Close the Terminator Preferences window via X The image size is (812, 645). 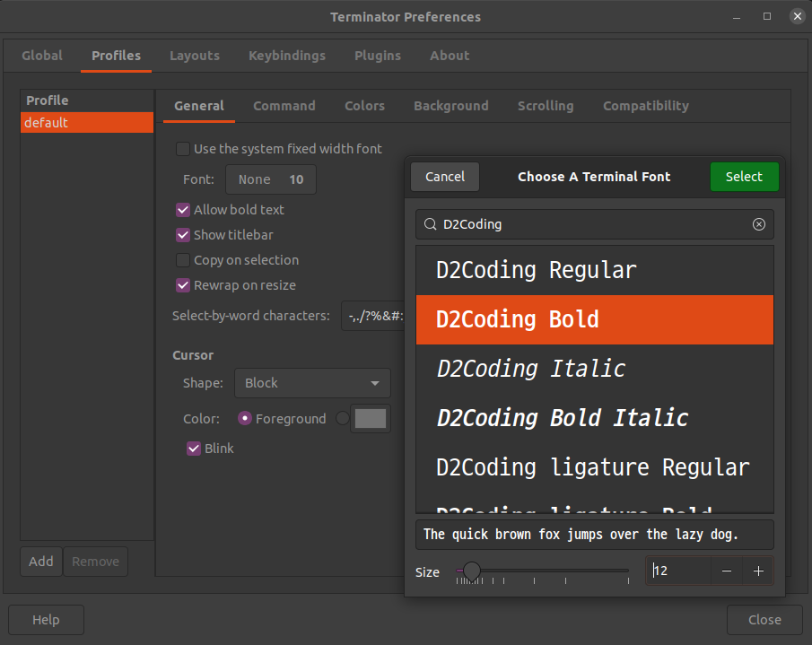(x=798, y=16)
